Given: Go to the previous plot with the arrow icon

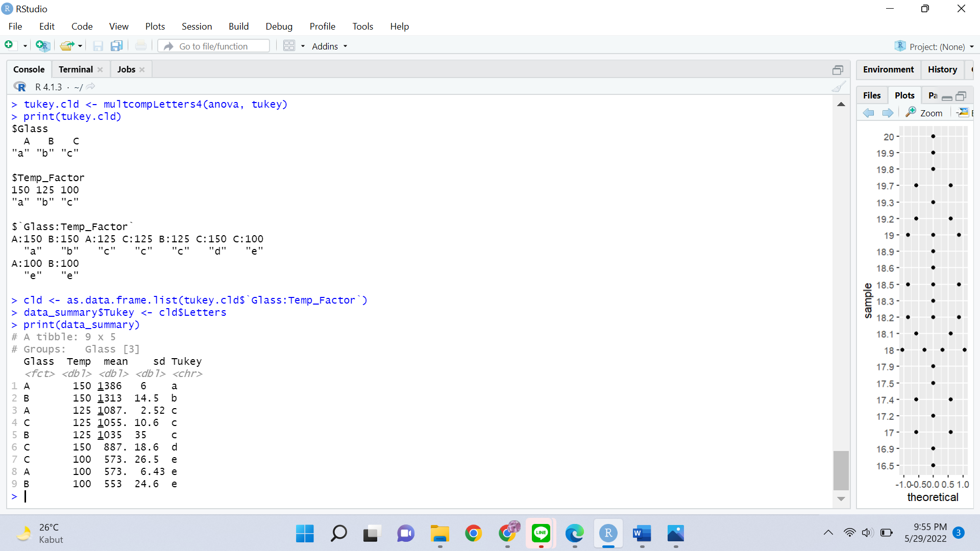Looking at the screenshot, I should pyautogui.click(x=868, y=113).
